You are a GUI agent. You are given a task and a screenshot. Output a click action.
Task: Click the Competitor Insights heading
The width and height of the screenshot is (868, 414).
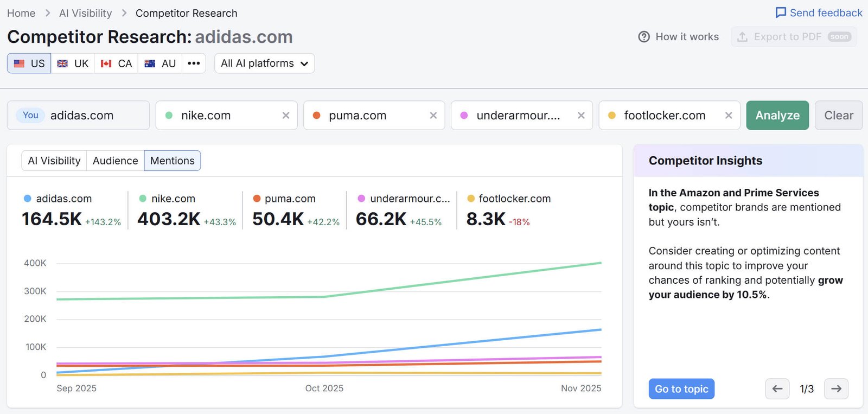click(x=705, y=161)
